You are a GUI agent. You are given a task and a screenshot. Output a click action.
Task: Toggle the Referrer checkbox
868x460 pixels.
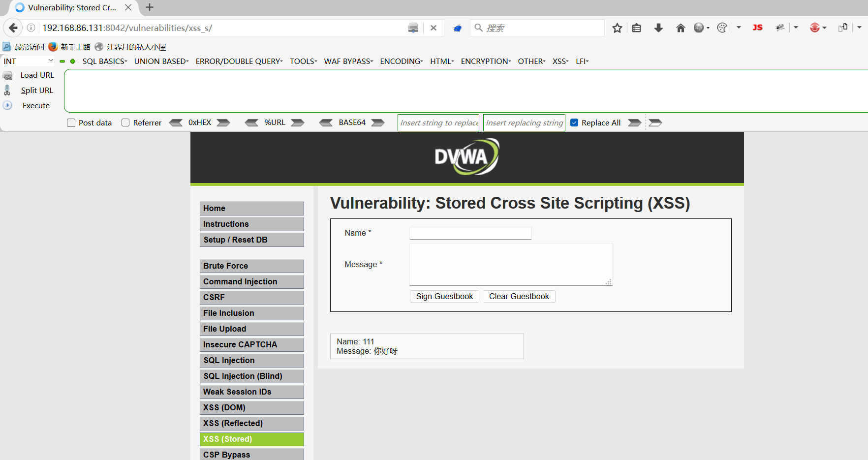tap(125, 123)
